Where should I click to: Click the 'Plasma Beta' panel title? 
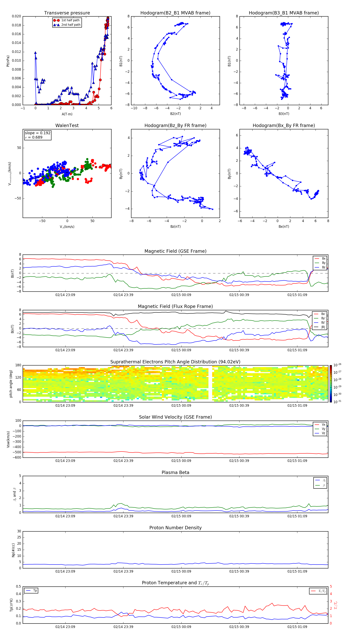click(x=175, y=472)
